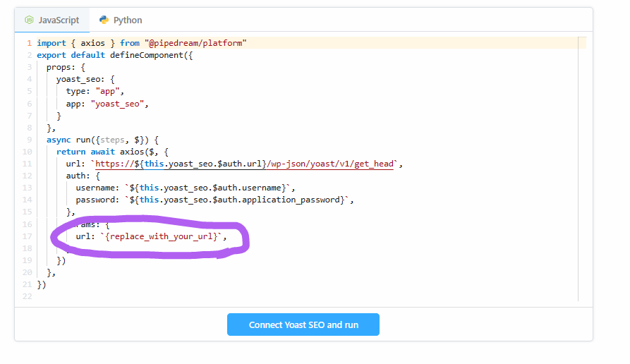Click "yoast_seo: {" on line 4
This screenshot has height=364, width=630.
pos(85,79)
